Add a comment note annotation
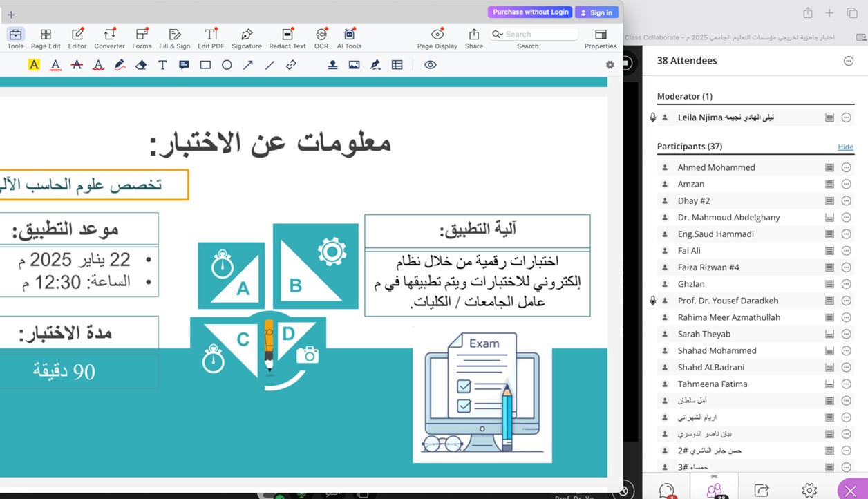Image resolution: width=868 pixels, height=499 pixels. point(184,65)
